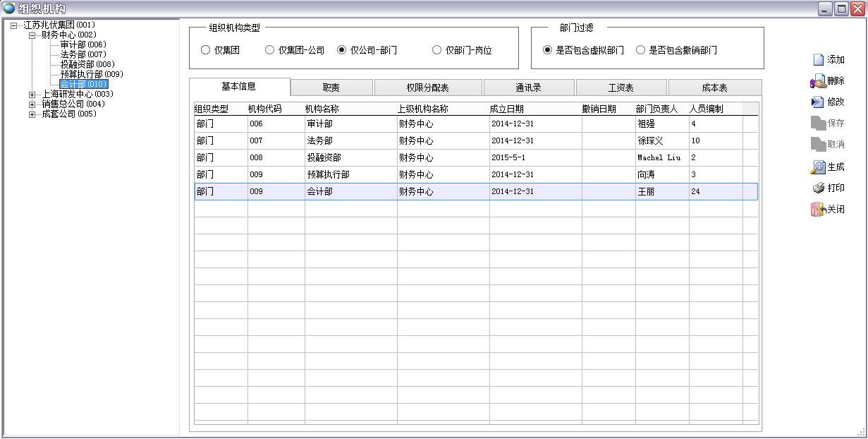Select 法务部 (007) in the tree
Viewport: 868px width, 439px height.
tap(82, 54)
